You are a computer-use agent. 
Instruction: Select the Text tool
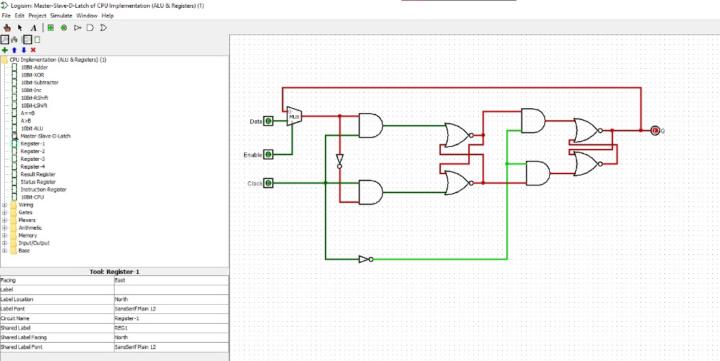[34, 28]
